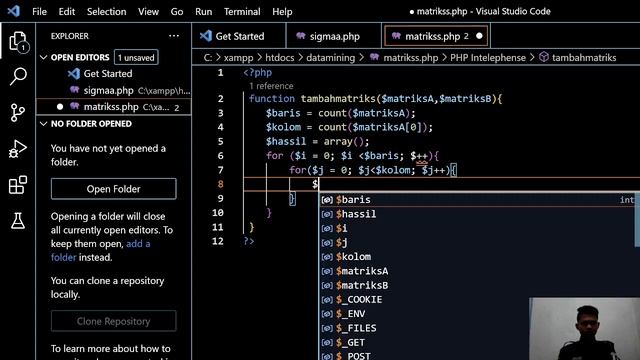Open the Go menu

click(177, 11)
